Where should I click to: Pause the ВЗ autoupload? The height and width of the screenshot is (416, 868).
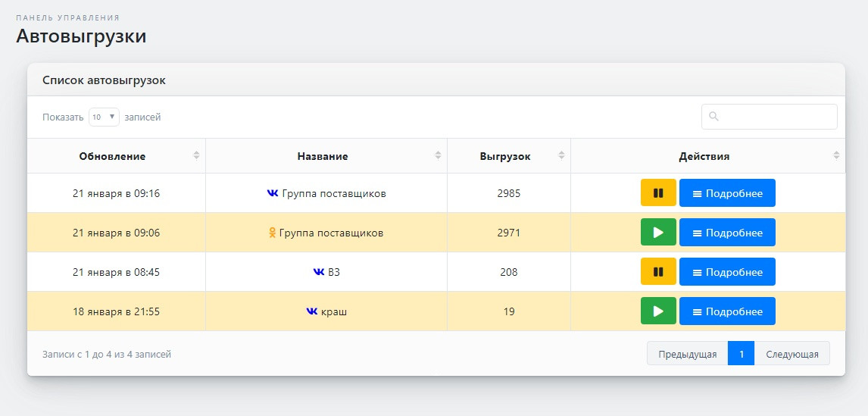[658, 272]
